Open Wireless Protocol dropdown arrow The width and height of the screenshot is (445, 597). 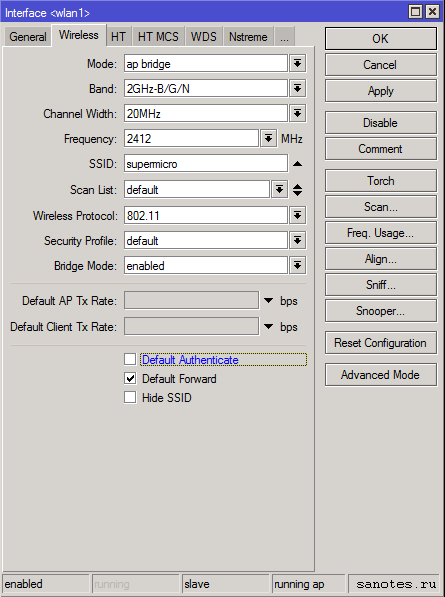tap(297, 215)
